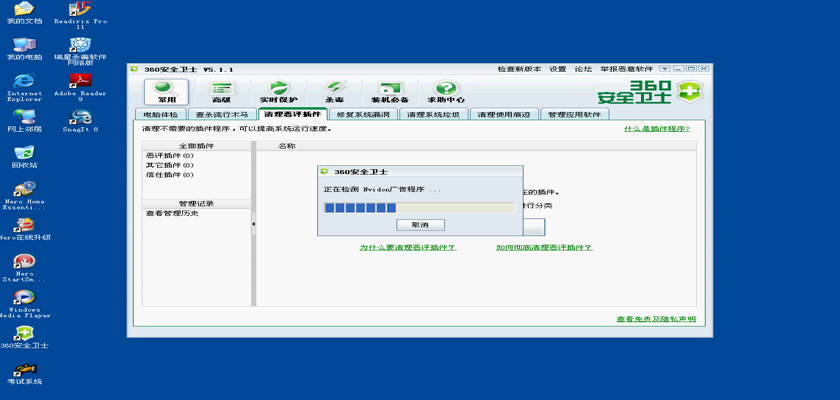This screenshot has width=840, height=400.
Task: Switch to 电脑体检 tab
Action: pyautogui.click(x=160, y=114)
